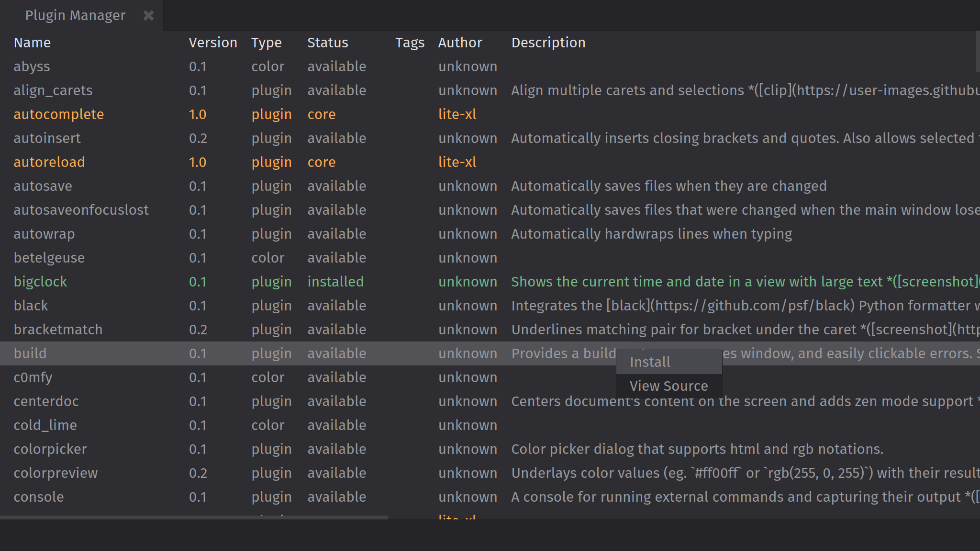Viewport: 980px width, 551px height.
Task: Click lite-xl author of autoreload
Action: (x=457, y=162)
